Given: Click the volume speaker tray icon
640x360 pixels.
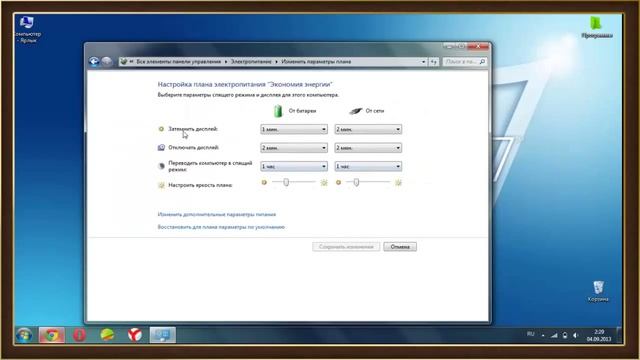Looking at the screenshot, I should pos(576,336).
